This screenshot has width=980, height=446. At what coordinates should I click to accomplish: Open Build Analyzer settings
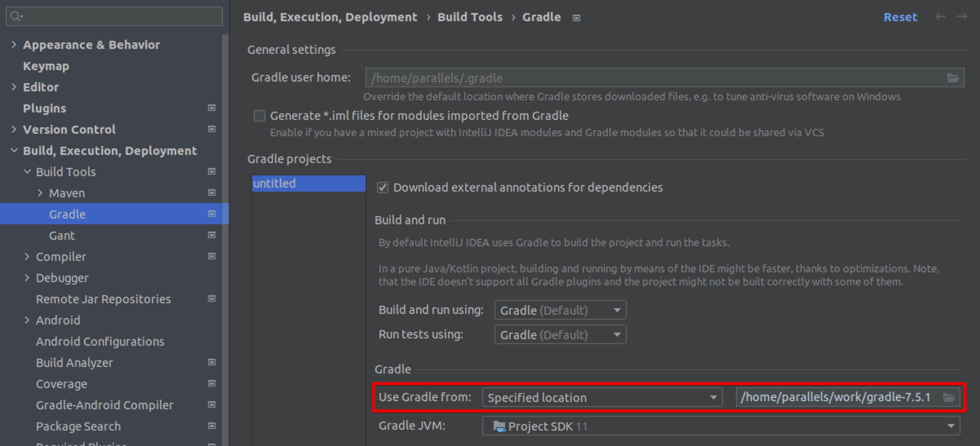(x=74, y=363)
